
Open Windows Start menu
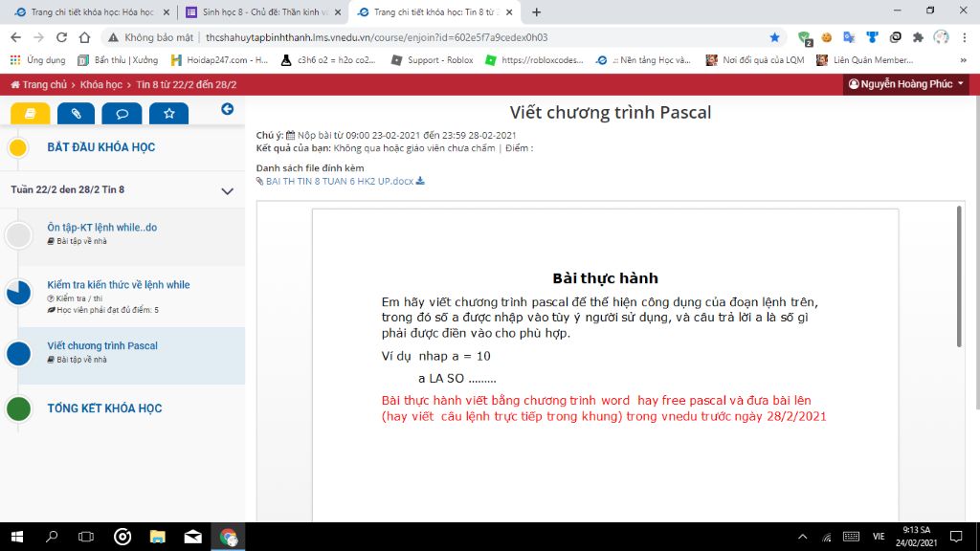(x=17, y=537)
